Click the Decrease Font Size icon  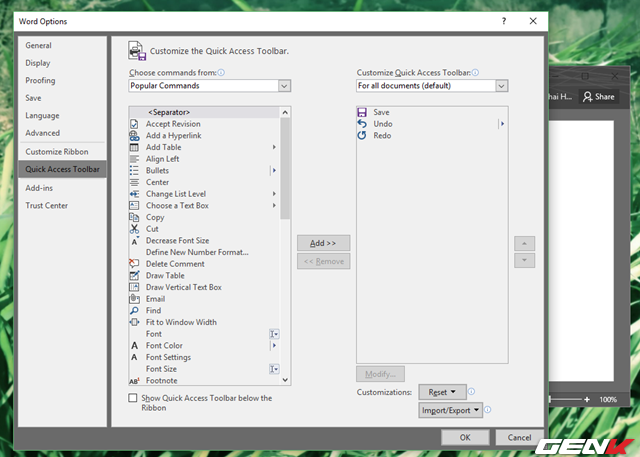point(135,241)
